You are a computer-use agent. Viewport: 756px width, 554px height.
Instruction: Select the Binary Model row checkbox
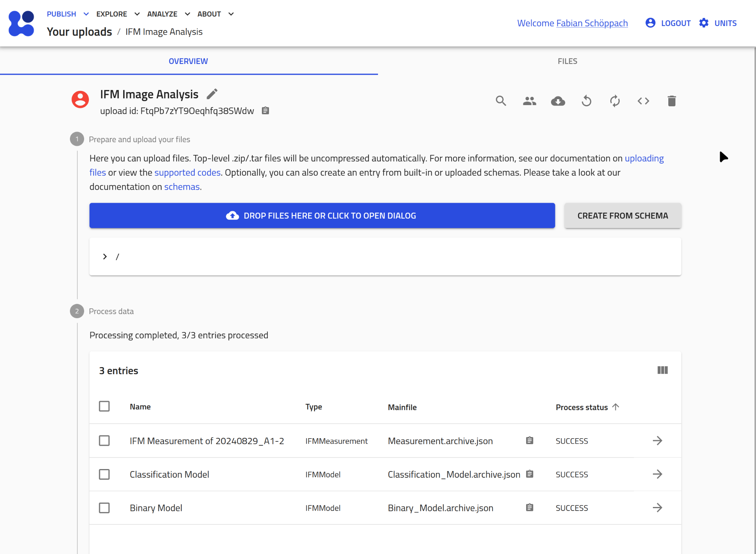104,508
